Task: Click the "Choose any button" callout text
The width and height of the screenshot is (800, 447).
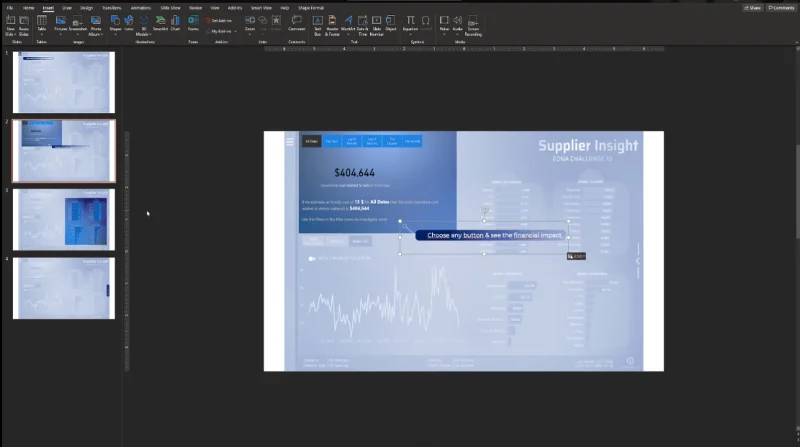Action: pos(494,235)
